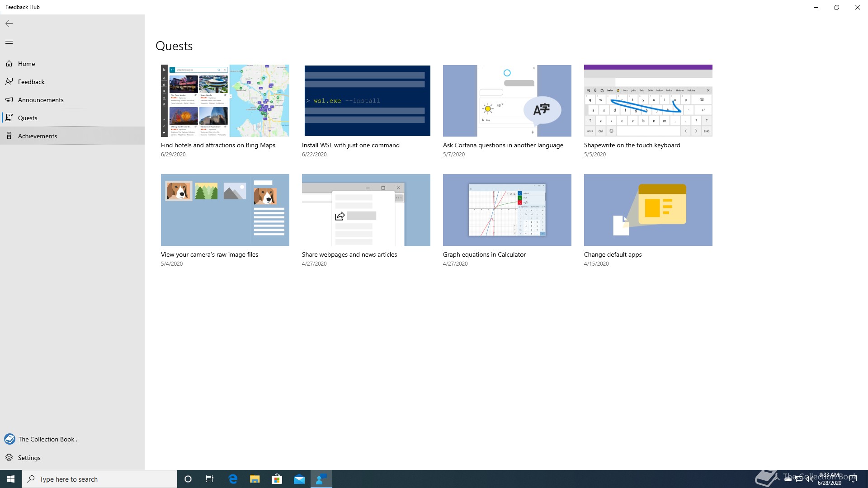Open Cortana from the taskbar

pyautogui.click(x=188, y=479)
